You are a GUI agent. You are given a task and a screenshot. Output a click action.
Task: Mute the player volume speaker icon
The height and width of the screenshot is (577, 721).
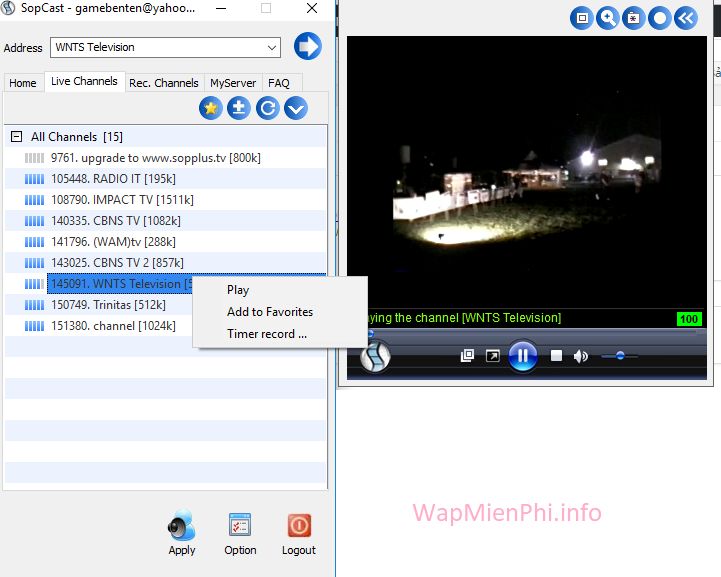(x=581, y=356)
